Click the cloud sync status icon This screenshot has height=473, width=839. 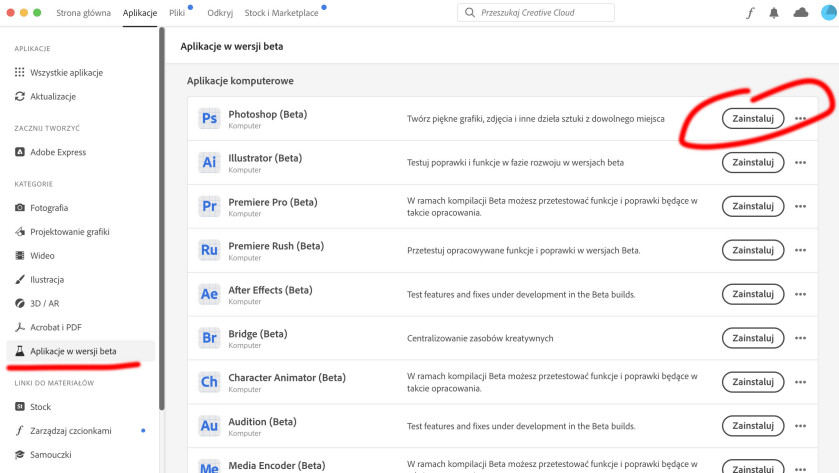[800, 12]
